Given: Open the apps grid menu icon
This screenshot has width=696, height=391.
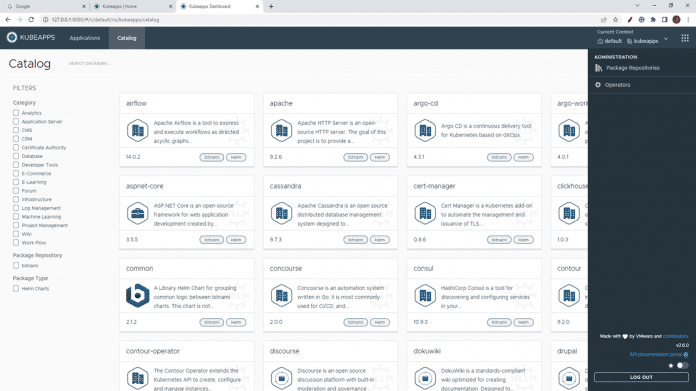Looking at the screenshot, I should 685,38.
